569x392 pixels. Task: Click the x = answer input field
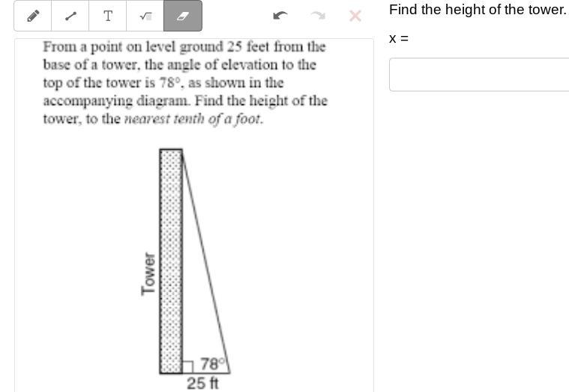point(479,74)
